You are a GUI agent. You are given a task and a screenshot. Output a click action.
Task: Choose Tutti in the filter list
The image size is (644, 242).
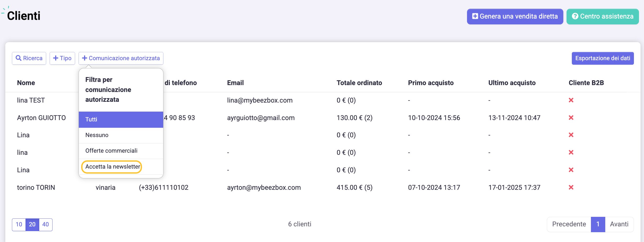tap(121, 120)
